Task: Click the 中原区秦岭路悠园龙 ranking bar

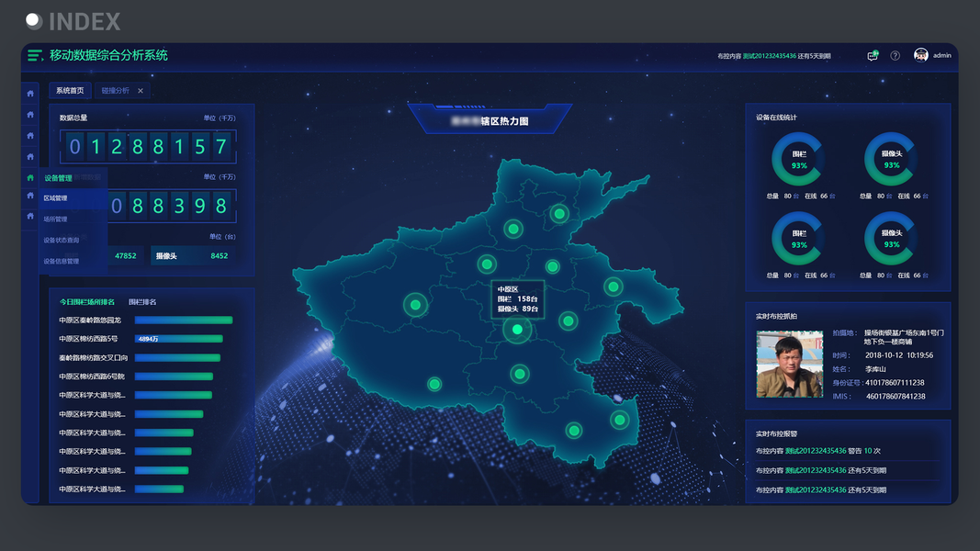Action: tap(184, 320)
